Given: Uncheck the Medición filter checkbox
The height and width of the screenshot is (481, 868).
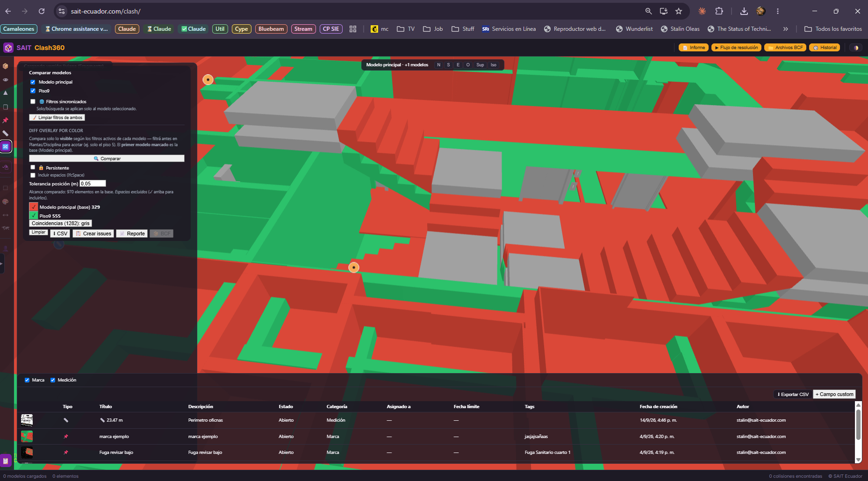Looking at the screenshot, I should [53, 380].
